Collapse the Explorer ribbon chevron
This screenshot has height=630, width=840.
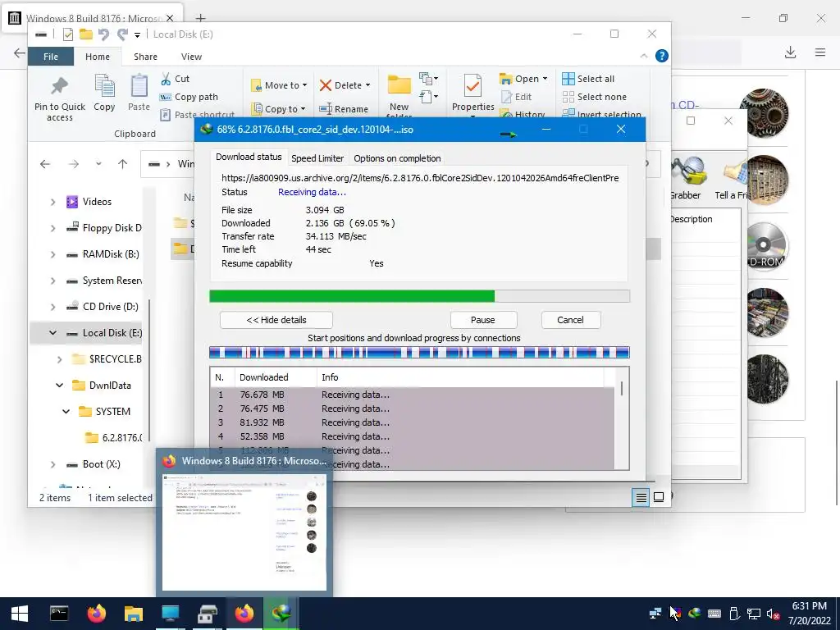[644, 56]
